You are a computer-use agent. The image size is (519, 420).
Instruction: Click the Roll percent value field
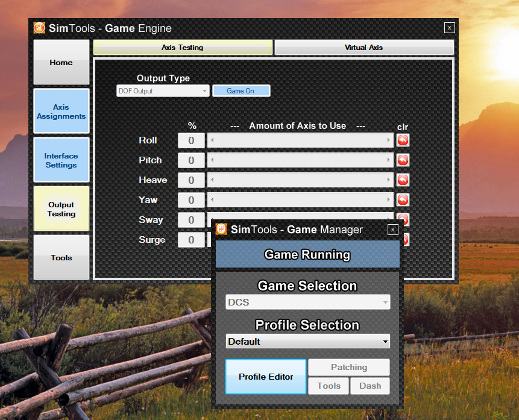[x=191, y=140]
